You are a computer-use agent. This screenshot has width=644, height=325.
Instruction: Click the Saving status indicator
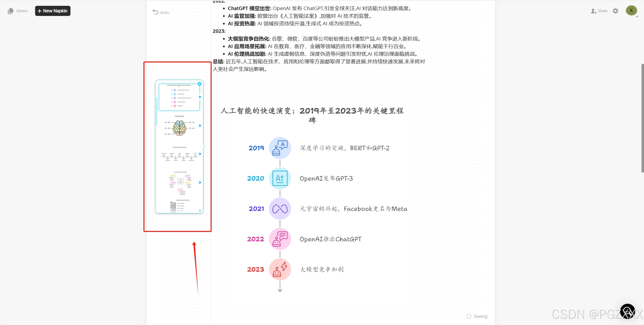pos(477,316)
